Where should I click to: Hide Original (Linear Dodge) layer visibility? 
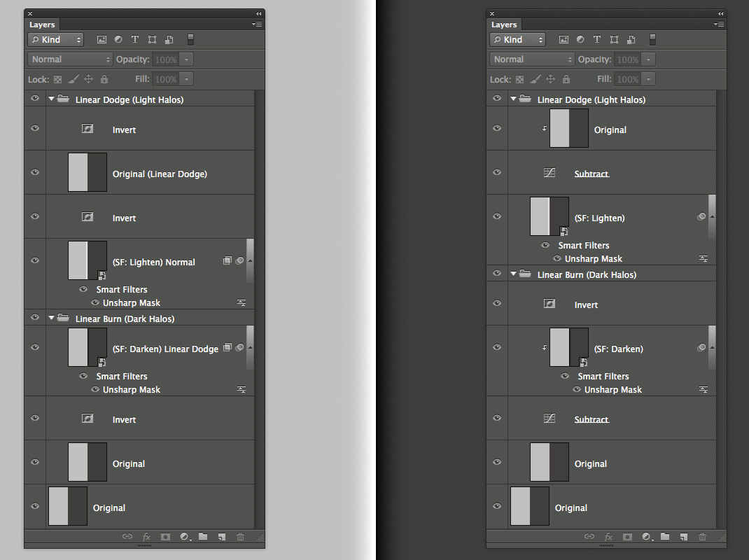[35, 172]
